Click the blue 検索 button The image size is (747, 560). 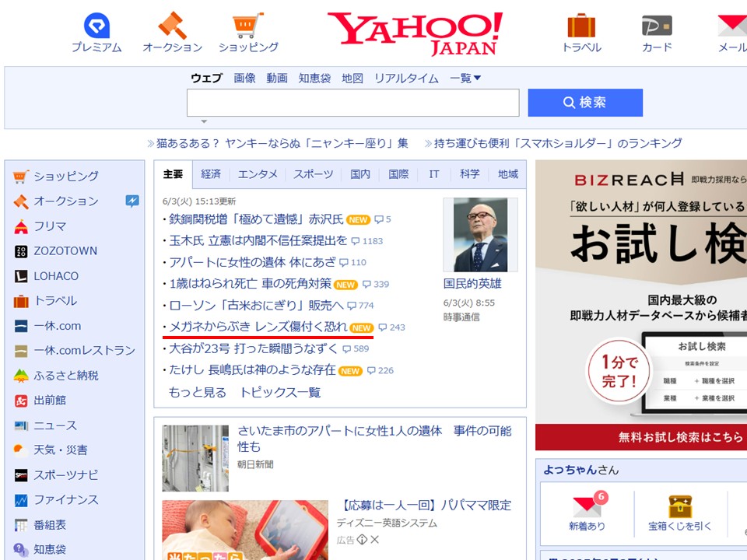click(585, 103)
